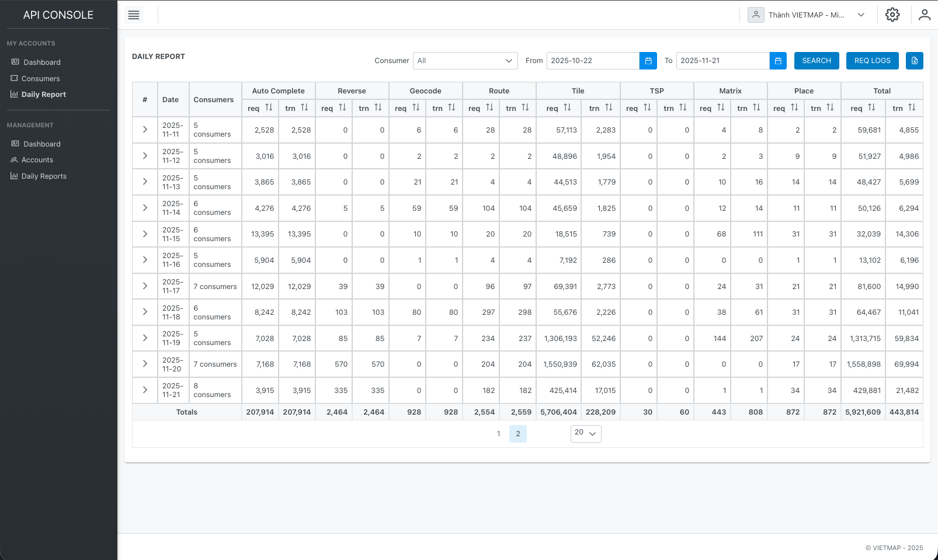Toggle sorting on the Auto Complete req column
The image size is (938, 560).
pyautogui.click(x=268, y=107)
